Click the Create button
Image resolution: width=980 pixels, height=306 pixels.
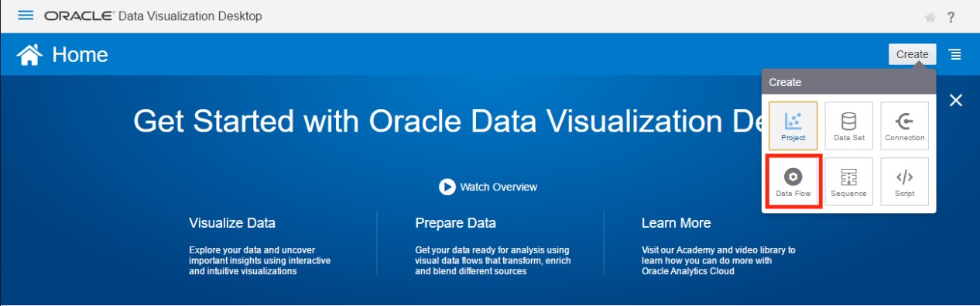[913, 54]
